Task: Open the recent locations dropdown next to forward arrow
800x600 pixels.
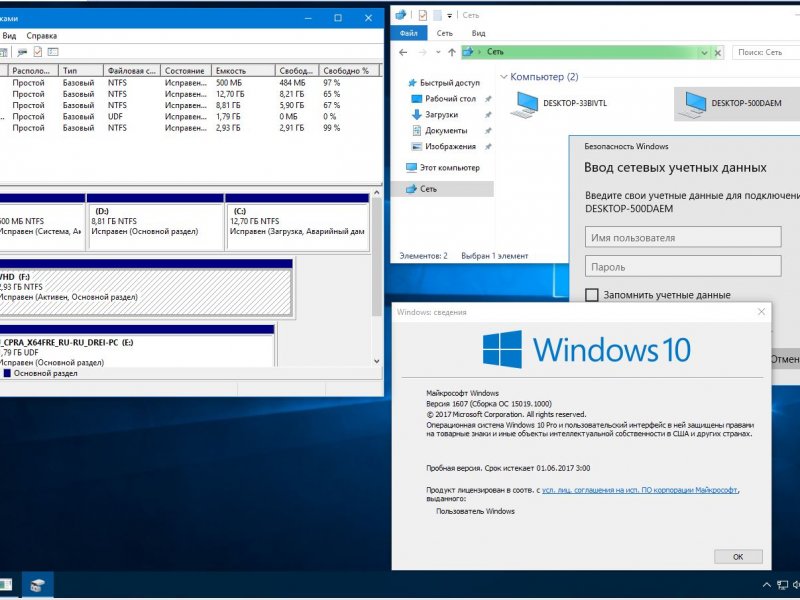Action: [x=438, y=52]
